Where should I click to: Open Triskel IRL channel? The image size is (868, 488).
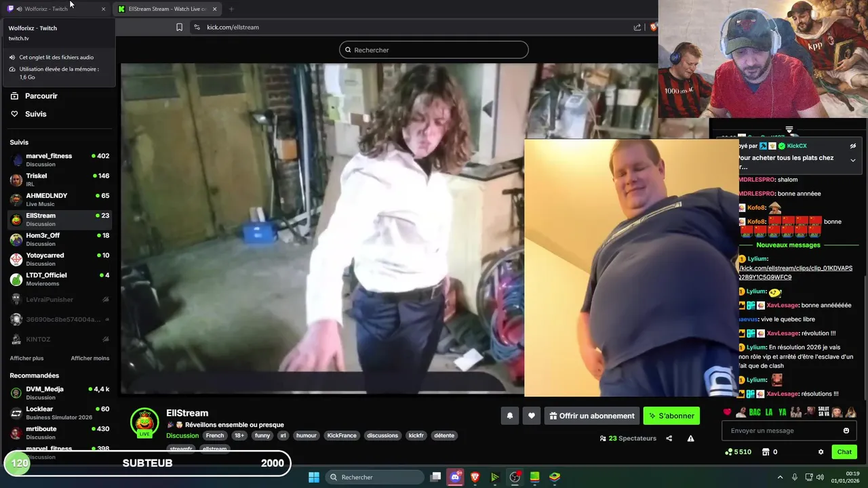(60, 180)
